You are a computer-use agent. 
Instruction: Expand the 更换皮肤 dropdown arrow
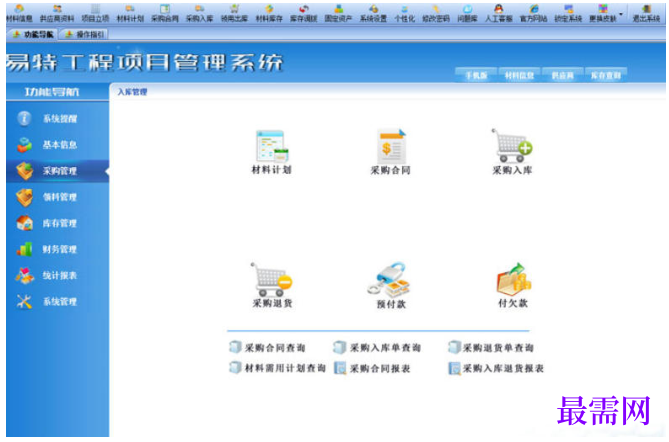621,14
